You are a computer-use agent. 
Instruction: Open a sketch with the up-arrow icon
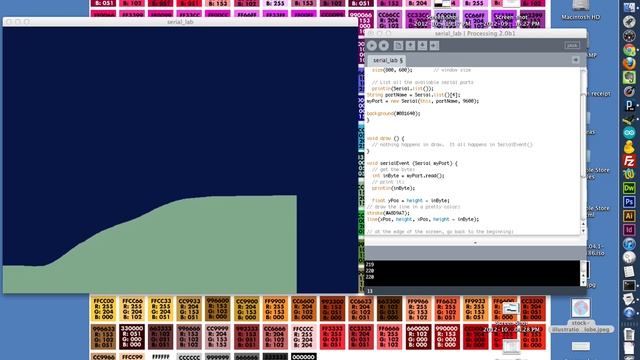(410, 46)
